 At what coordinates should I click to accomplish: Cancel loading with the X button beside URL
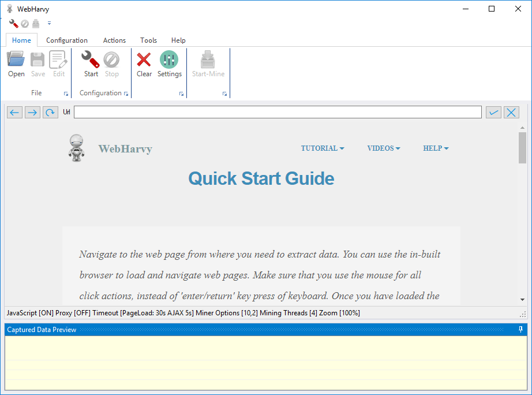[511, 113]
